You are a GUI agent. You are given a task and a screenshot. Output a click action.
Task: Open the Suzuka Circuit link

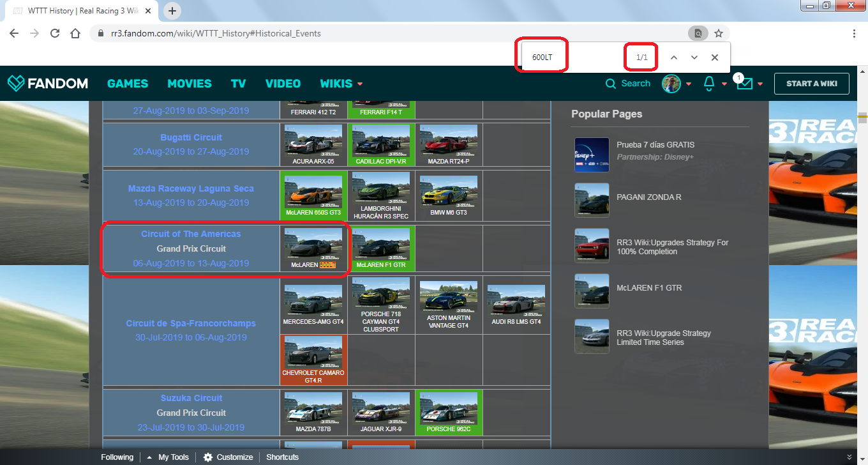[191, 398]
